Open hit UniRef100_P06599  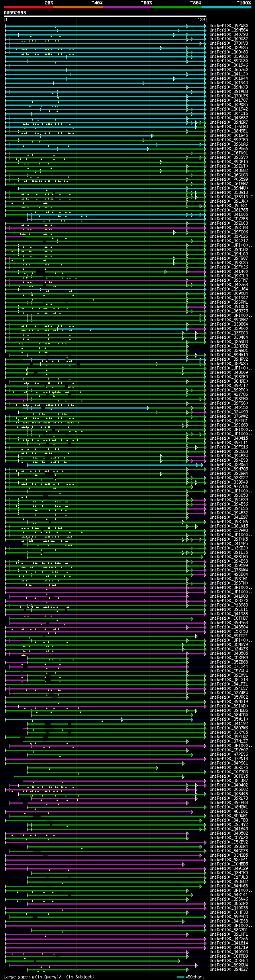pos(229,180)
